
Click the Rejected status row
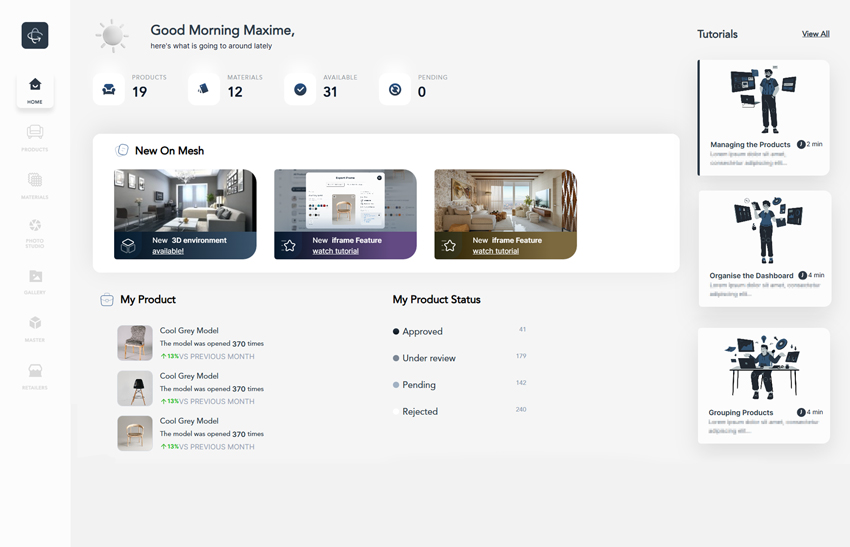[460, 411]
